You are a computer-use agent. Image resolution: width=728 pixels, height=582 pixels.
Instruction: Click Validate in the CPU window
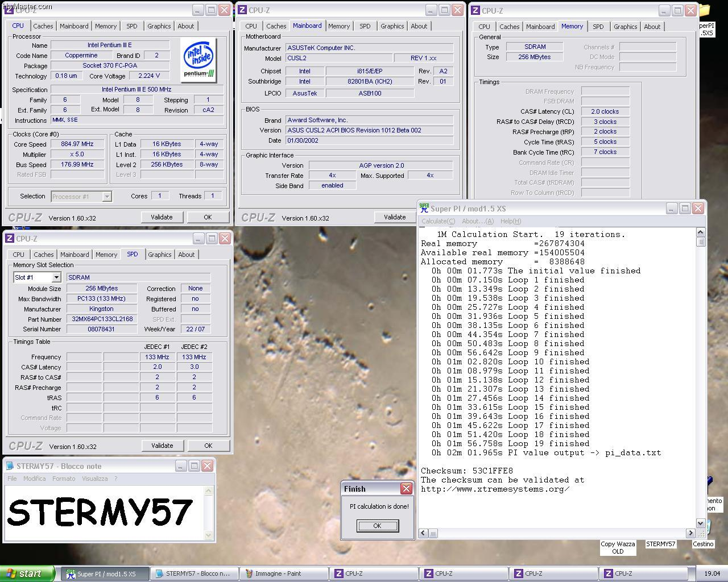pyautogui.click(x=162, y=217)
